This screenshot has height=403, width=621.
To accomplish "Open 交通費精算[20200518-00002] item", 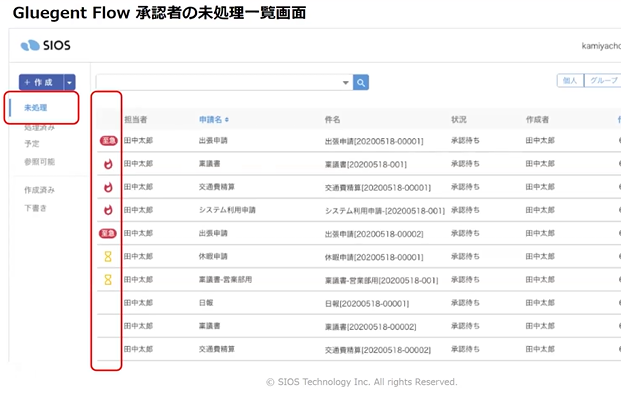I will (378, 350).
